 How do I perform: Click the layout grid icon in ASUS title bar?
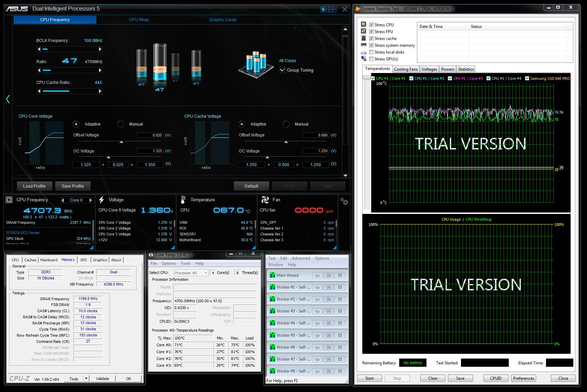click(329, 9)
